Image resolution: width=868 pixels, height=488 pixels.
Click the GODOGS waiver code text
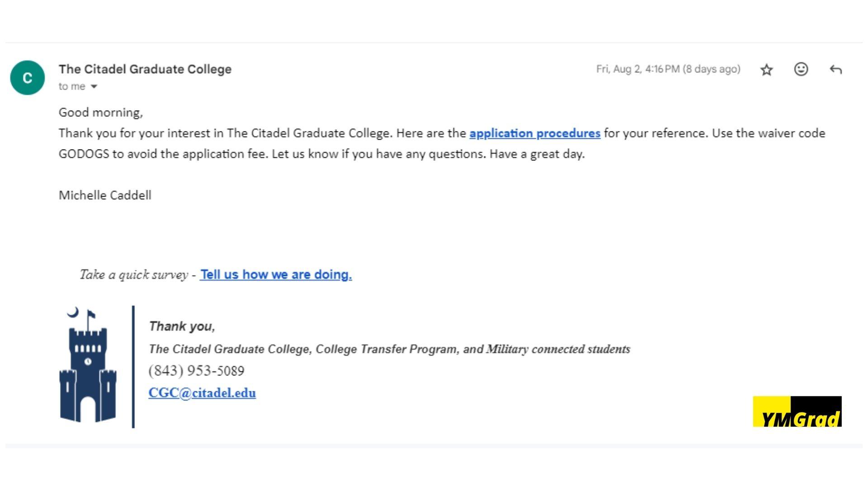point(84,154)
